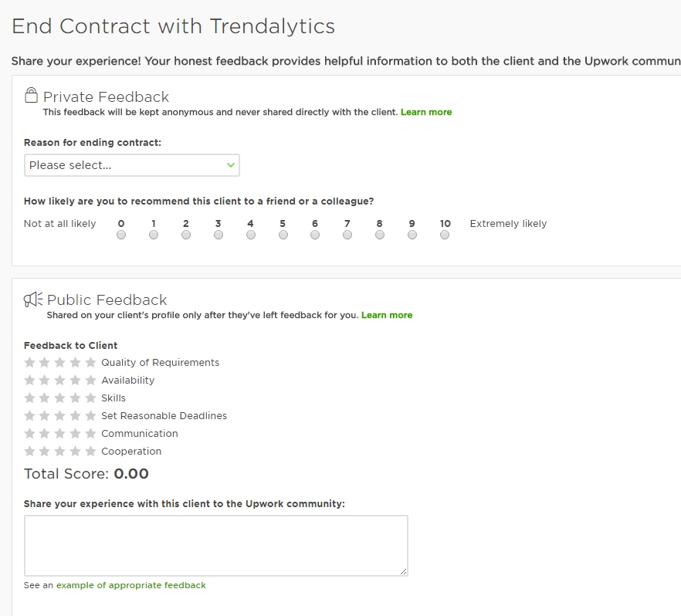This screenshot has width=681, height=616.
Task: Open the Reason for ending contract dropdown
Action: coord(131,165)
